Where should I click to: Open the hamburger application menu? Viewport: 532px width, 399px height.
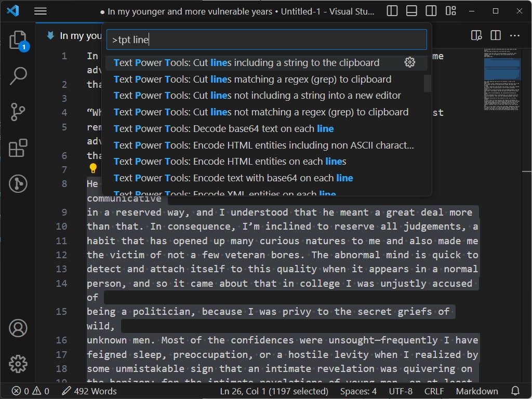41,11
